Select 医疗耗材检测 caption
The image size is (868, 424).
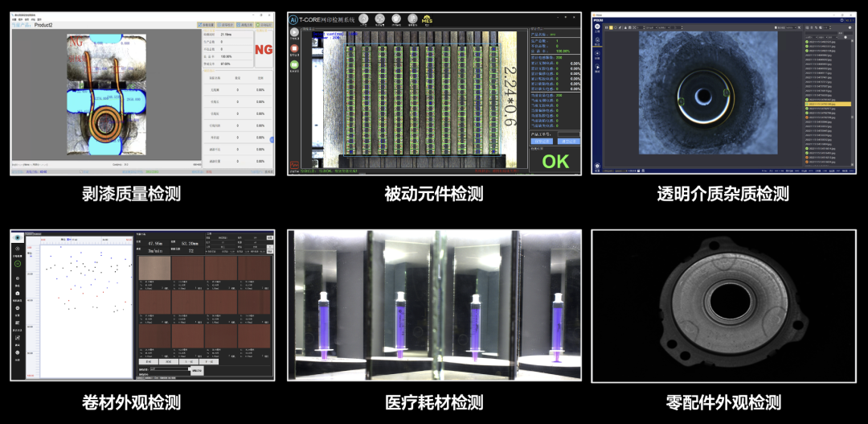pyautogui.click(x=434, y=401)
